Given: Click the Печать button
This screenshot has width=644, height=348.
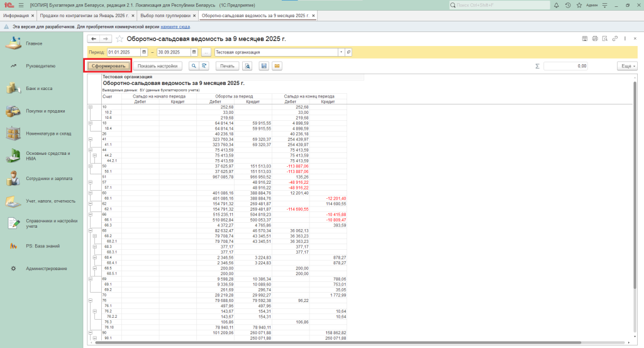Looking at the screenshot, I should (x=227, y=65).
